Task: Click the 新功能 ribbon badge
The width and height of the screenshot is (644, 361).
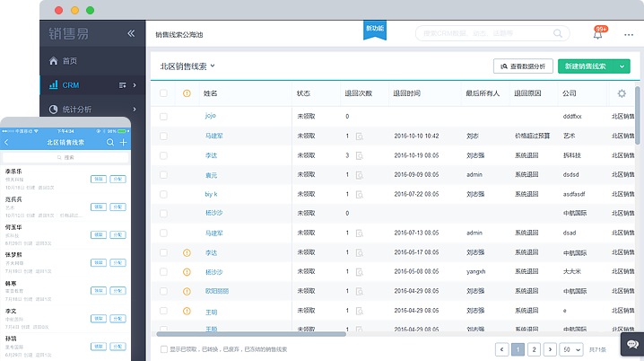Action: click(x=375, y=30)
